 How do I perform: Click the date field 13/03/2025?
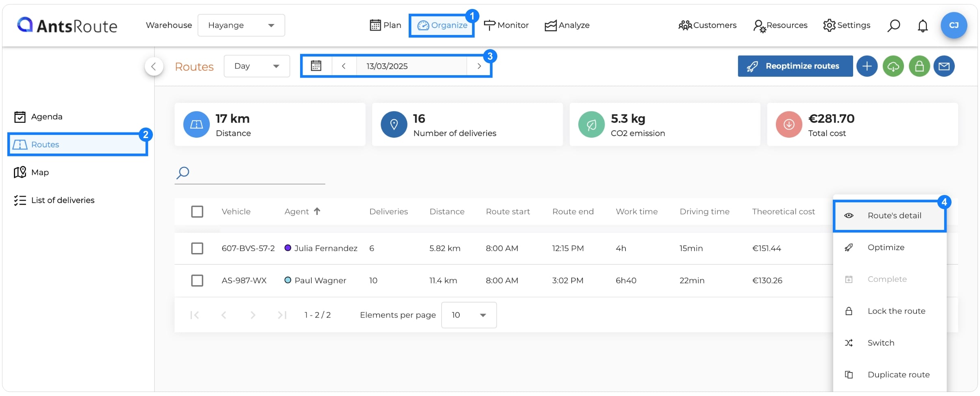pos(412,66)
